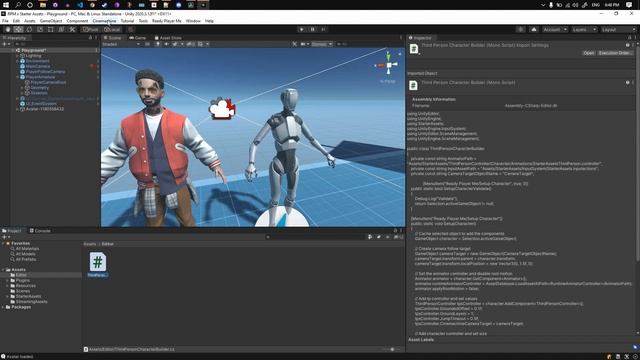
Task: Click Project panel create plus button
Action: click(5, 237)
